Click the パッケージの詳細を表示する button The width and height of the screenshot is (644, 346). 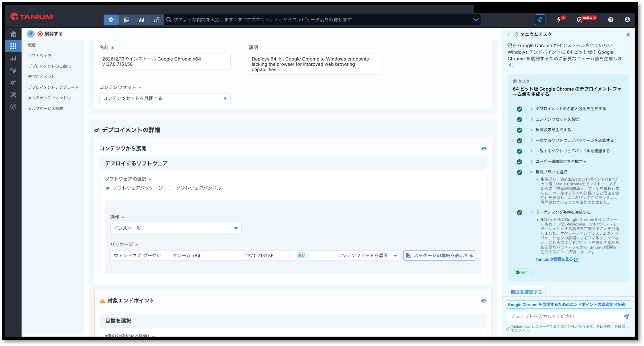click(439, 256)
